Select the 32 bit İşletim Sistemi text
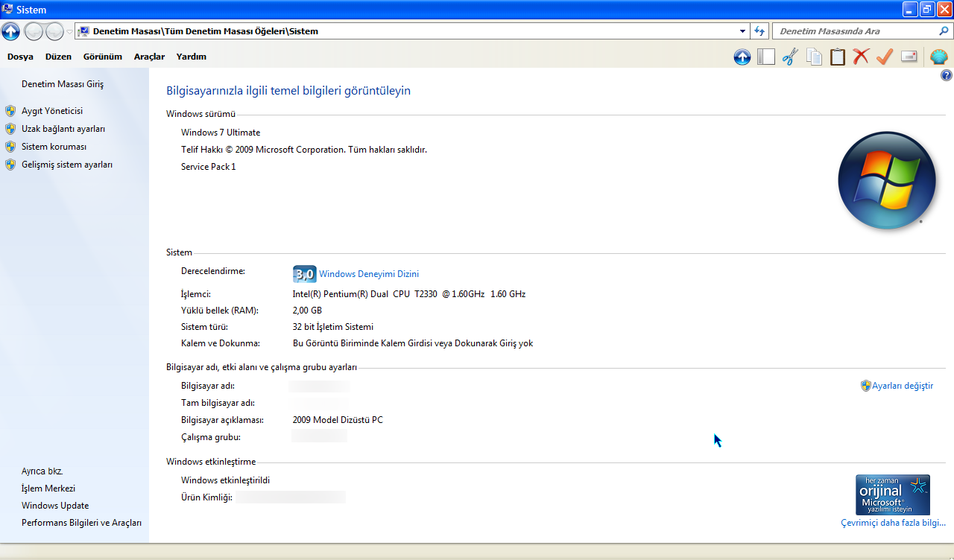The height and width of the screenshot is (560, 954). point(333,327)
